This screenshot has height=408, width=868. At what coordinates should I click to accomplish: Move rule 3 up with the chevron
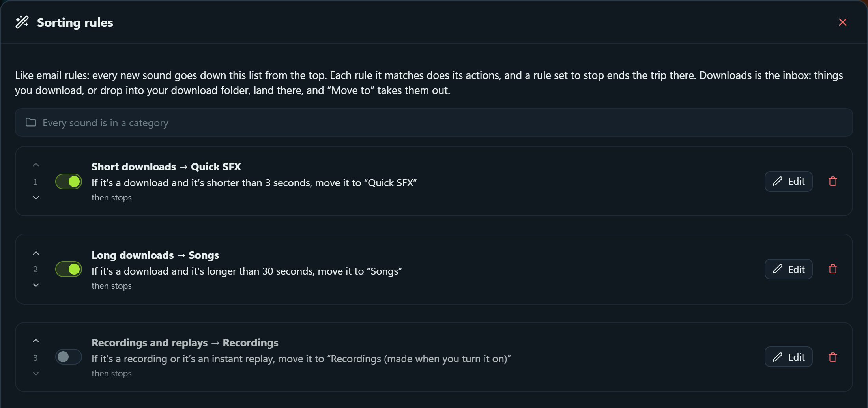click(x=36, y=341)
